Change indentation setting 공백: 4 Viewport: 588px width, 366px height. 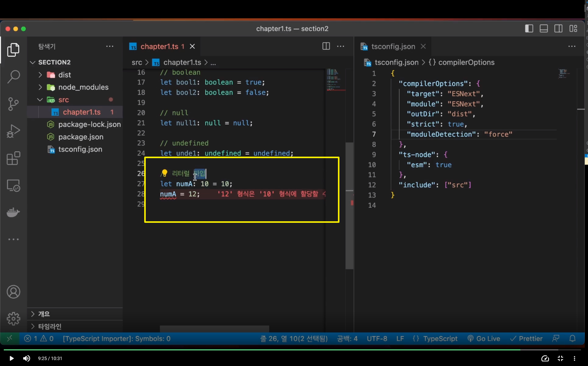click(347, 338)
